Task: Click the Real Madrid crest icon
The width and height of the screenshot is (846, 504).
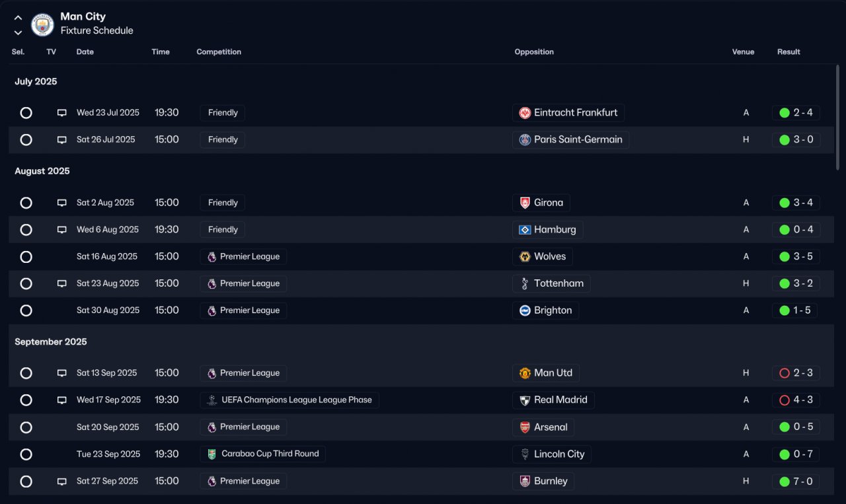Action: (x=525, y=400)
